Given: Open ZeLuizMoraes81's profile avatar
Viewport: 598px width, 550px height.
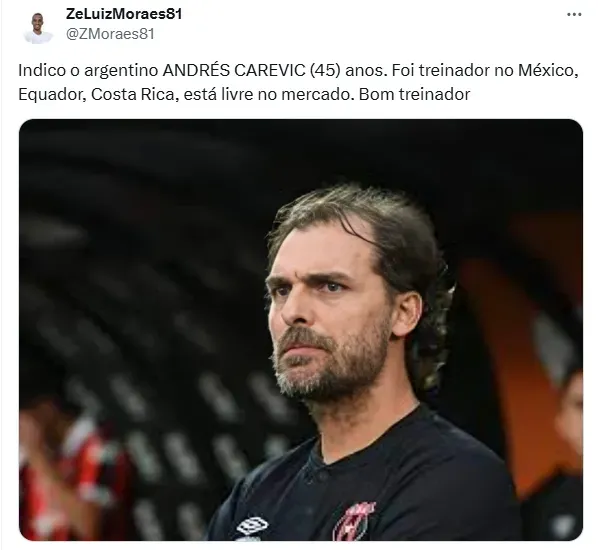Looking at the screenshot, I should pyautogui.click(x=38, y=27).
